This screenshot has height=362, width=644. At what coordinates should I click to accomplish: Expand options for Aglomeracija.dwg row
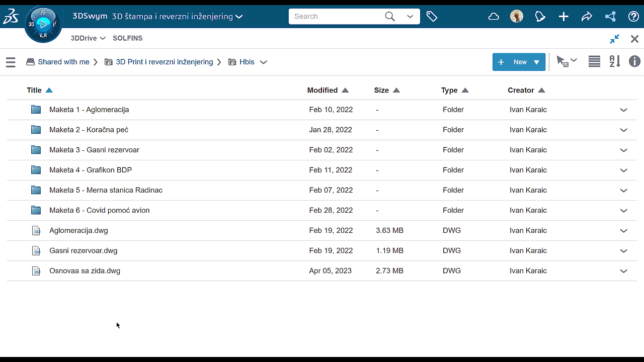(x=623, y=231)
